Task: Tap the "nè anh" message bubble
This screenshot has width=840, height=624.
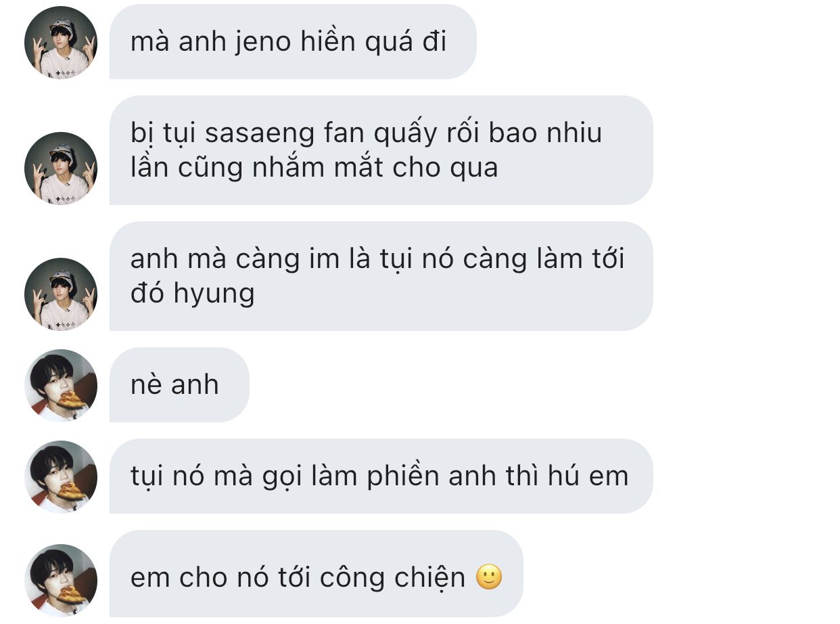Action: [179, 385]
